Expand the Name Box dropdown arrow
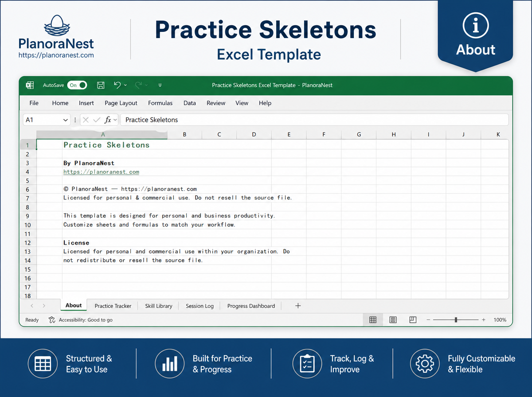The height and width of the screenshot is (397, 532). [66, 120]
